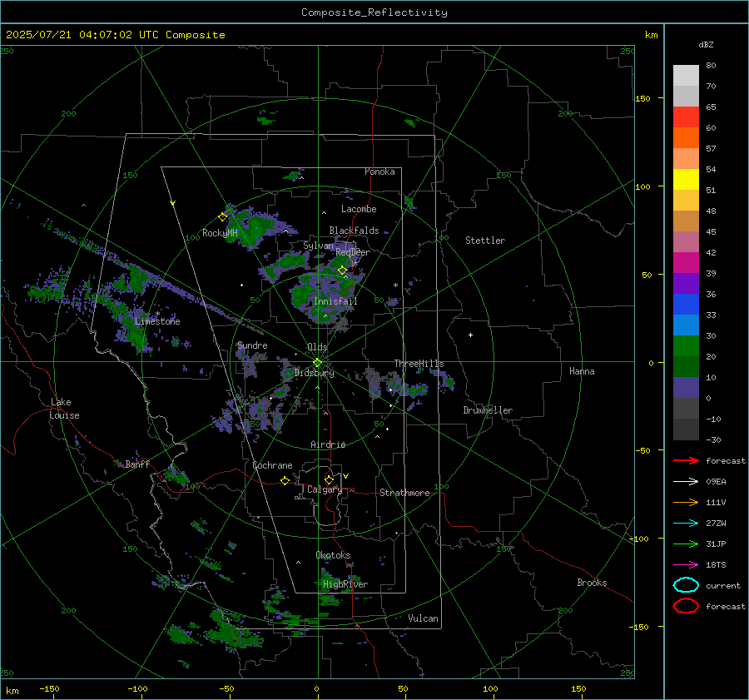Click the yellow diamond marker above Calgary

pos(329,479)
